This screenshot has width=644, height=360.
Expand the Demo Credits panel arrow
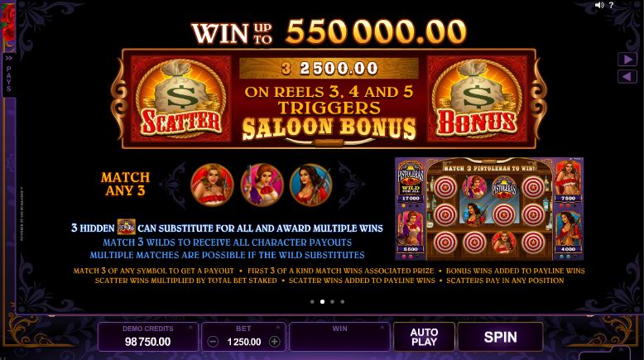tap(190, 328)
